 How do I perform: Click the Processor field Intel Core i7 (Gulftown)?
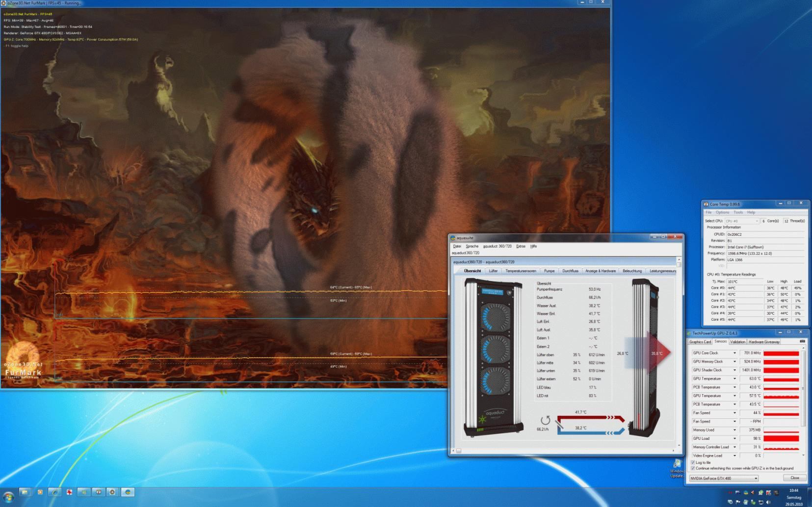coord(765,247)
